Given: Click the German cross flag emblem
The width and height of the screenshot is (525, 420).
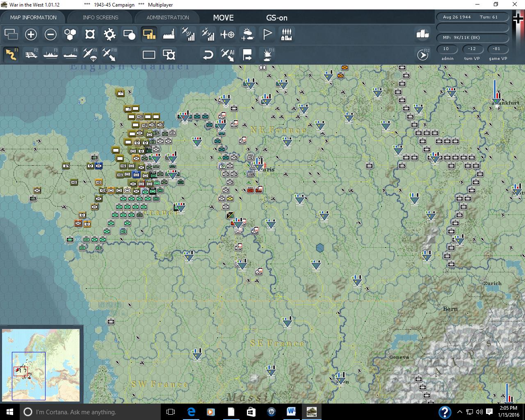Looking at the screenshot, I should pos(519,19).
